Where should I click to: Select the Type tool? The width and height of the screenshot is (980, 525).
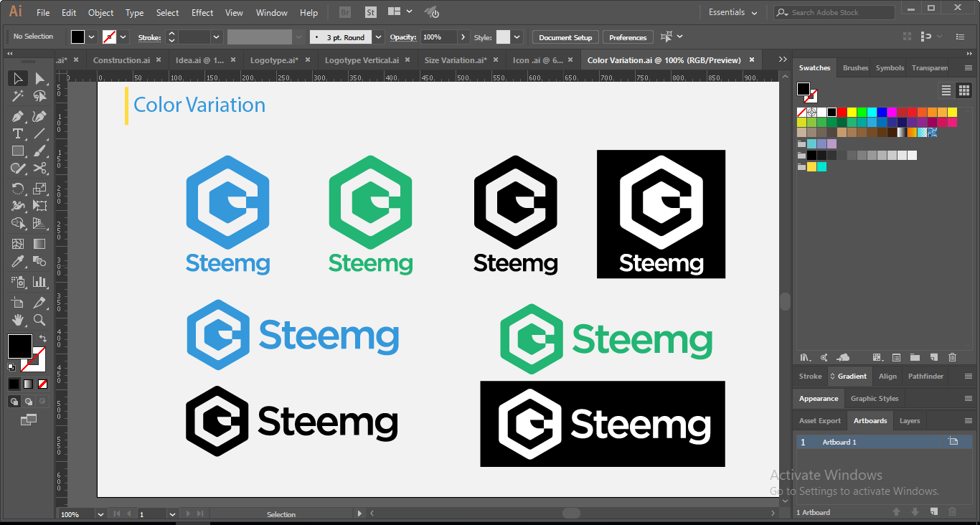click(x=18, y=134)
